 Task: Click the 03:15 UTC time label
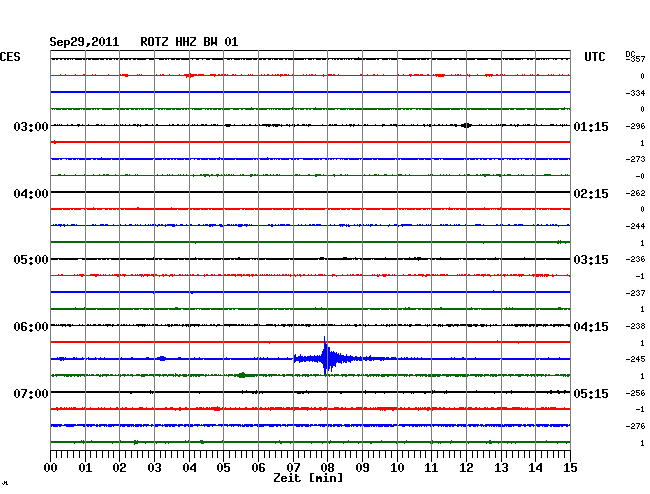591,260
